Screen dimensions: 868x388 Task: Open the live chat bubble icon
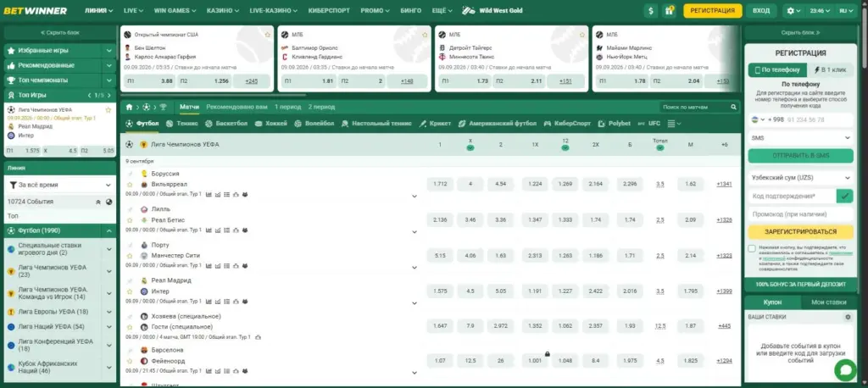(x=845, y=370)
